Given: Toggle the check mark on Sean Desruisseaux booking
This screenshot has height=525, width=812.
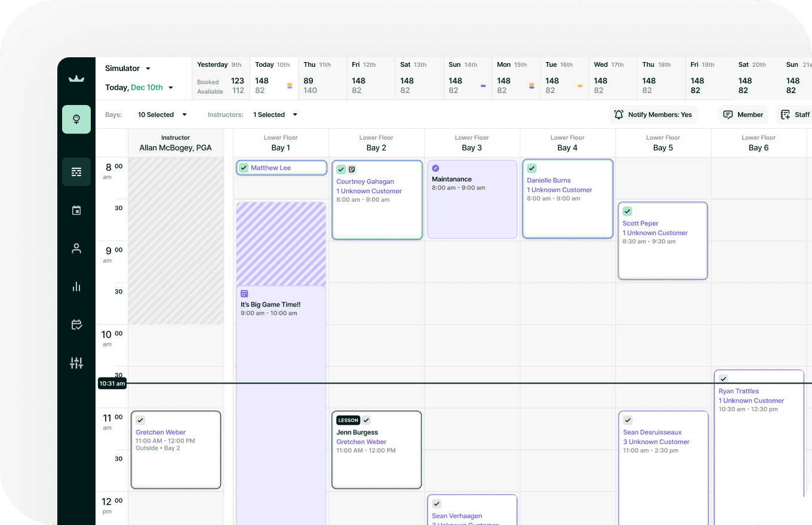Looking at the screenshot, I should tap(628, 420).
